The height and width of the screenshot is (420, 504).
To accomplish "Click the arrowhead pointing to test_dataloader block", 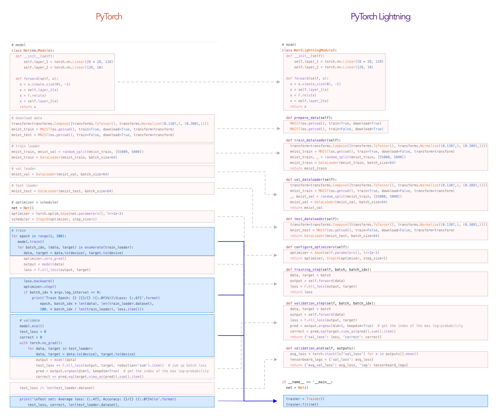I will 275,227.
